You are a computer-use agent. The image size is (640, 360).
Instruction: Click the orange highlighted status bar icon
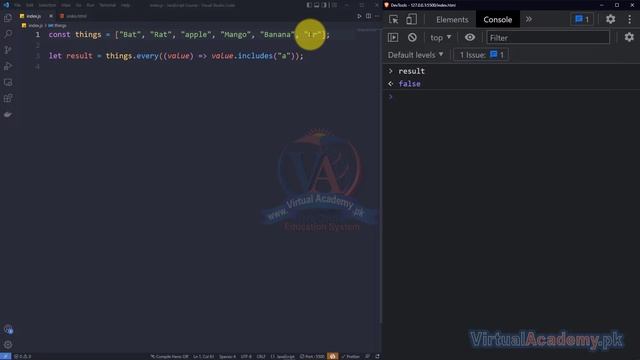tap(333, 356)
